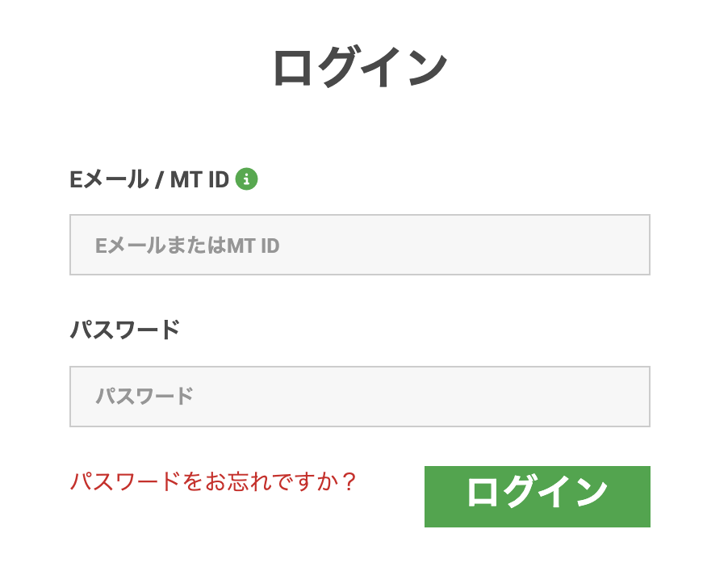Screen dimensions: 728x588
Task: Focus the Eメール / MT ID input field
Action: coord(360,245)
